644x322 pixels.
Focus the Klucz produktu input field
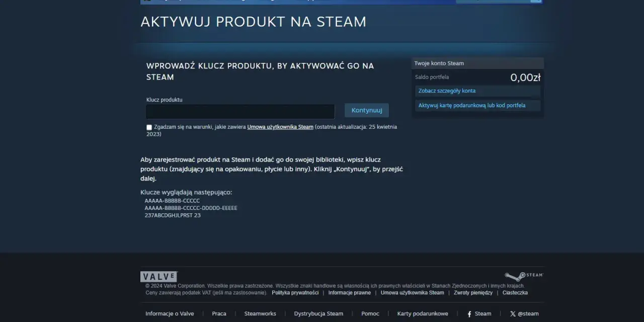pyautogui.click(x=240, y=112)
